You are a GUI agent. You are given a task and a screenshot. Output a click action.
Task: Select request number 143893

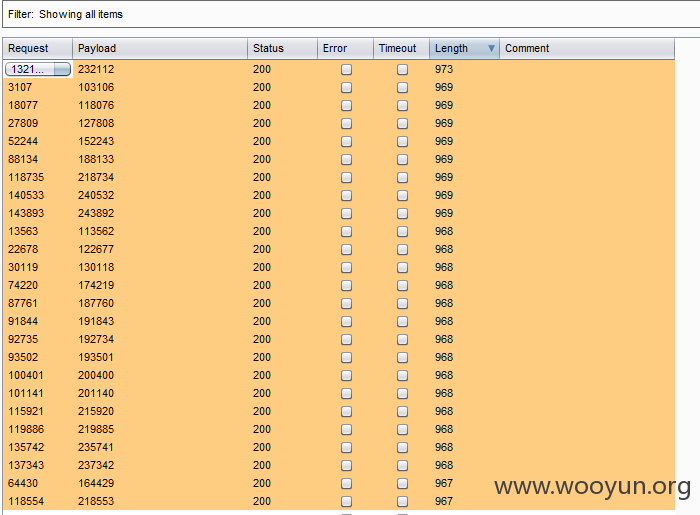(26, 213)
